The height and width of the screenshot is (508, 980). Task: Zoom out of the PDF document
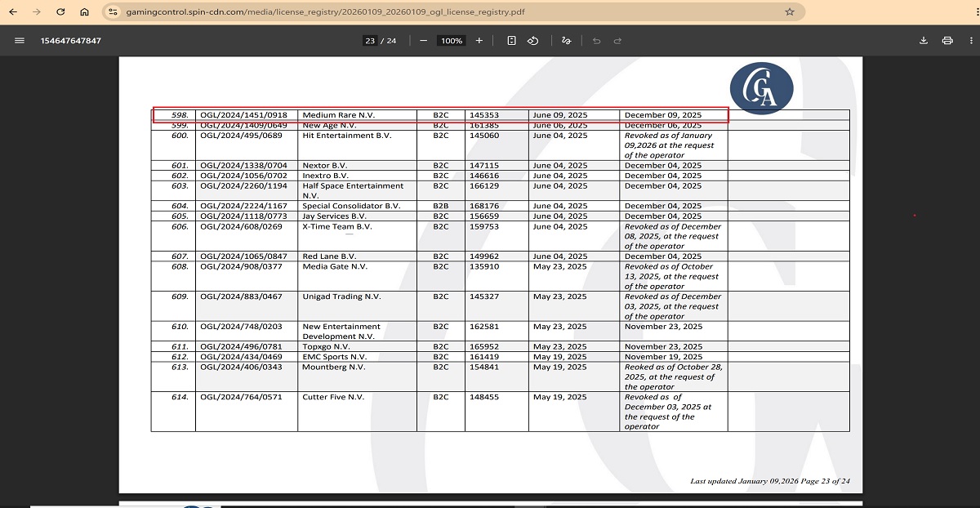[423, 41]
